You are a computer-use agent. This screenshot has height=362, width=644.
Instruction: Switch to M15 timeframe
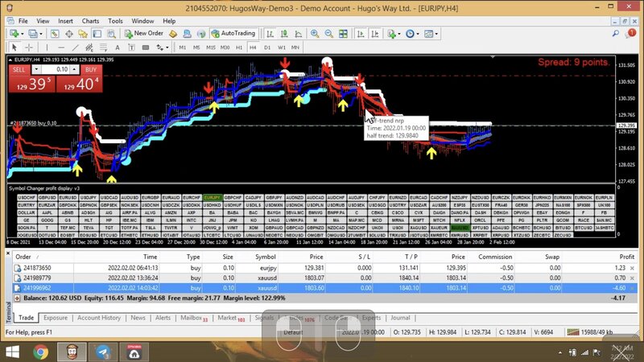pyautogui.click(x=211, y=47)
